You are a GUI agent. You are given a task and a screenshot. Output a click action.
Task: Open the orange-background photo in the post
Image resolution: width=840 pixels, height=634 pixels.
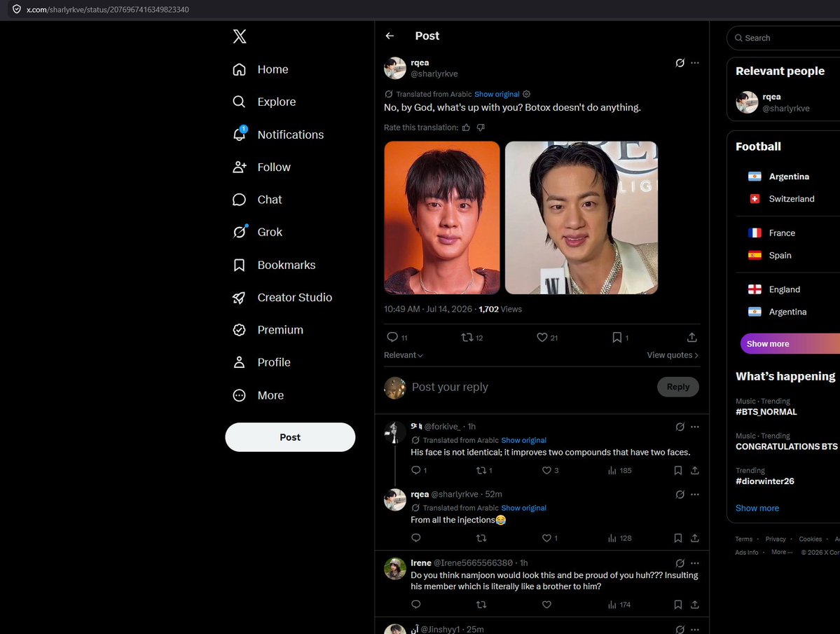pos(442,218)
